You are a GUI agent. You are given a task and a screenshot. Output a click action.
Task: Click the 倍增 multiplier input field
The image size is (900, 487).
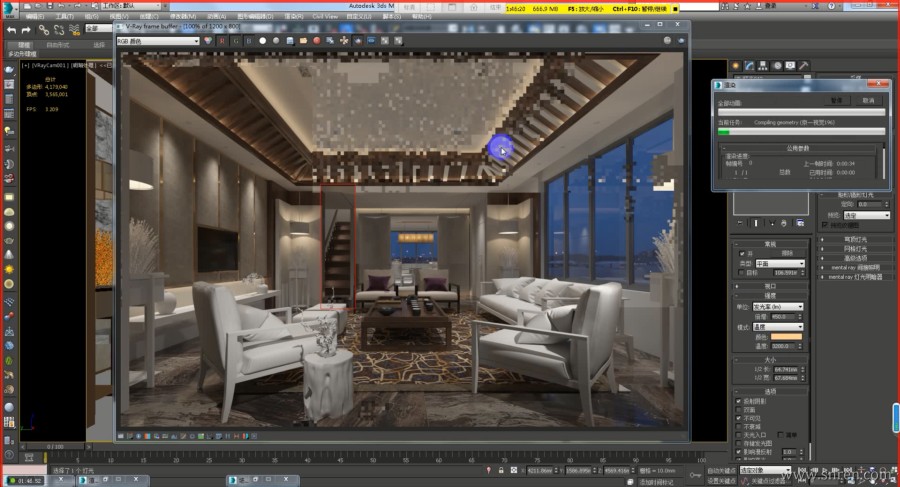[x=784, y=317]
